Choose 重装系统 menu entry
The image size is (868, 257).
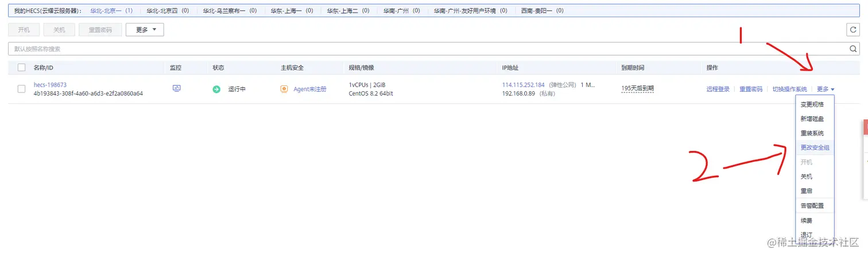coord(812,133)
